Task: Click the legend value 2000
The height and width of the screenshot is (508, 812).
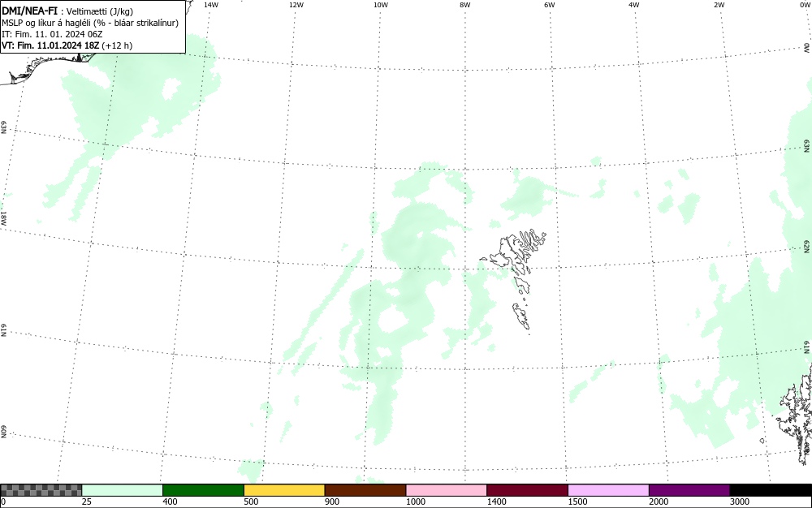Action: pyautogui.click(x=659, y=502)
